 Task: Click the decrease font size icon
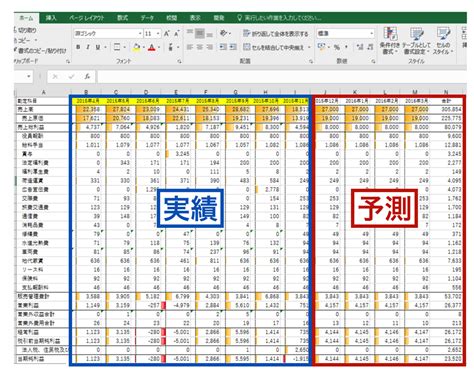coord(176,33)
